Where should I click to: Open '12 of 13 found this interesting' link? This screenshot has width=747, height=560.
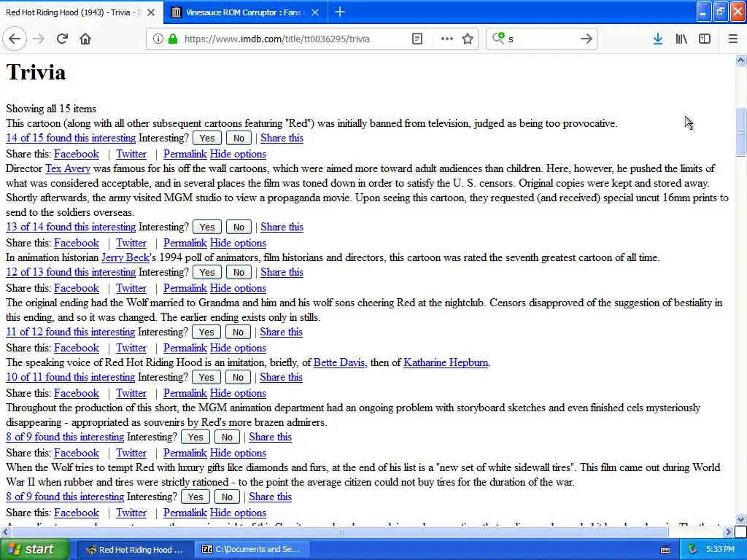71,273
